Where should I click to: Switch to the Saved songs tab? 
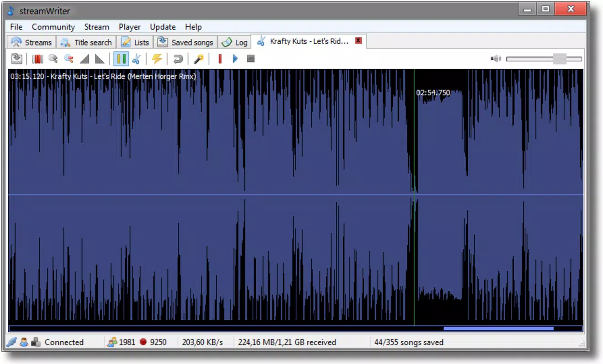point(186,42)
